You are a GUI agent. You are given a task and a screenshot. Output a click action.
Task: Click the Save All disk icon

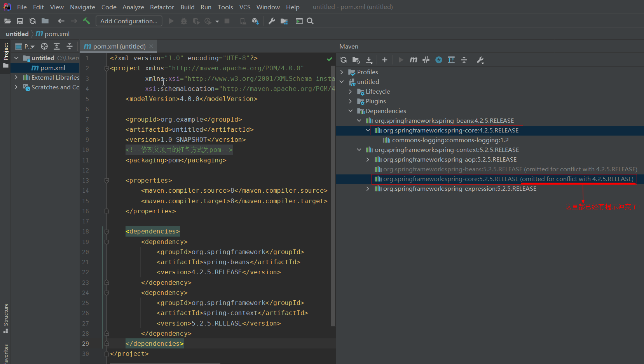[20, 21]
